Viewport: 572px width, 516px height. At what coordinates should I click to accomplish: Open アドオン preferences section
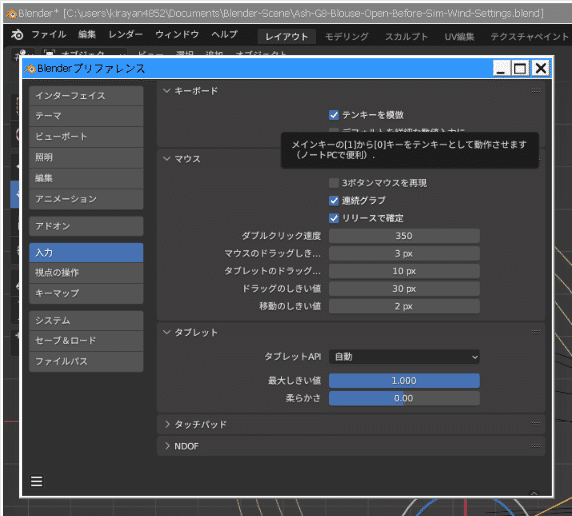(86, 226)
